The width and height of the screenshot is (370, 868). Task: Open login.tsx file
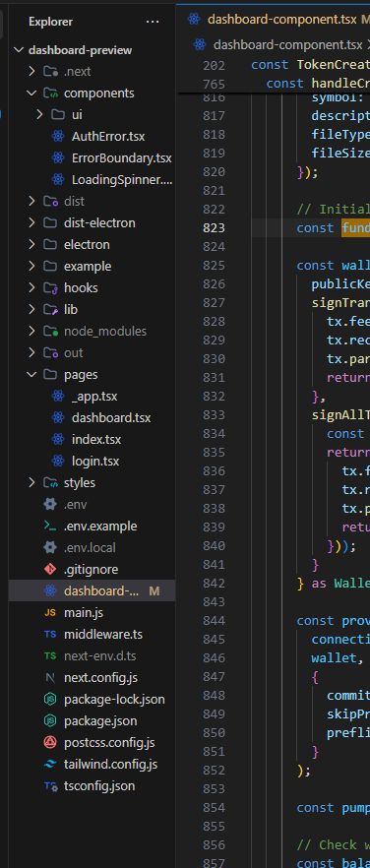(x=95, y=461)
